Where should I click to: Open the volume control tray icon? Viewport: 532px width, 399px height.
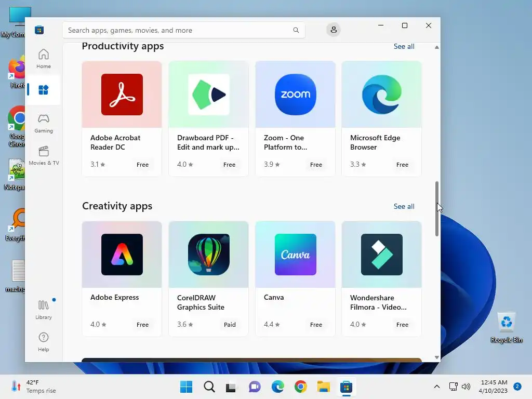(466, 387)
